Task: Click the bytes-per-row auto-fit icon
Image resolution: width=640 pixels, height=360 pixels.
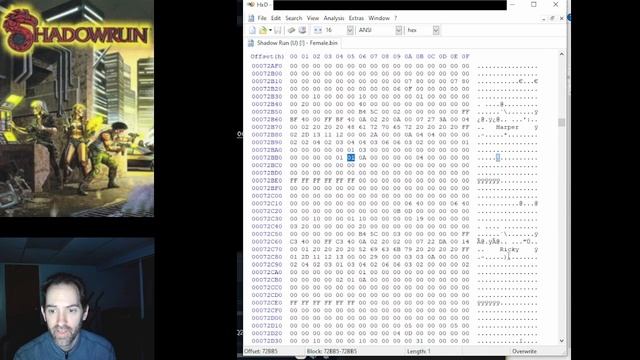Action: (x=318, y=30)
